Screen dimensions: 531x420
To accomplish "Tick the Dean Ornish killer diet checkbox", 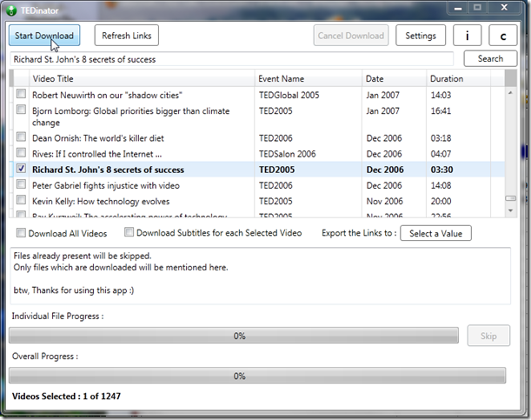I will coord(21,137).
